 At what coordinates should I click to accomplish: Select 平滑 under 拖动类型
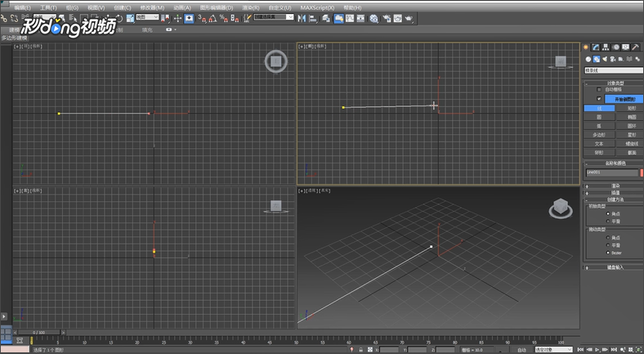[x=608, y=245]
